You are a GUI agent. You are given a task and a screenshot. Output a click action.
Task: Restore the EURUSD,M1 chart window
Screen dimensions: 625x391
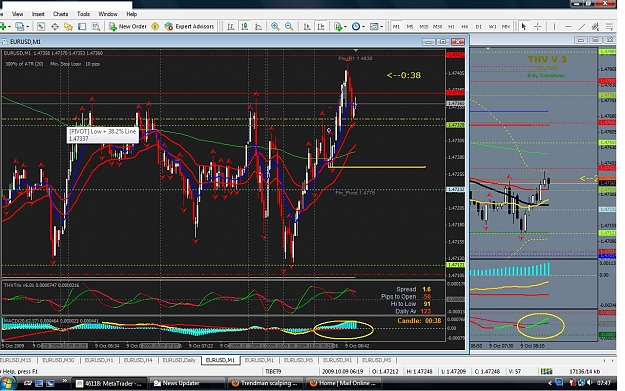(442, 42)
